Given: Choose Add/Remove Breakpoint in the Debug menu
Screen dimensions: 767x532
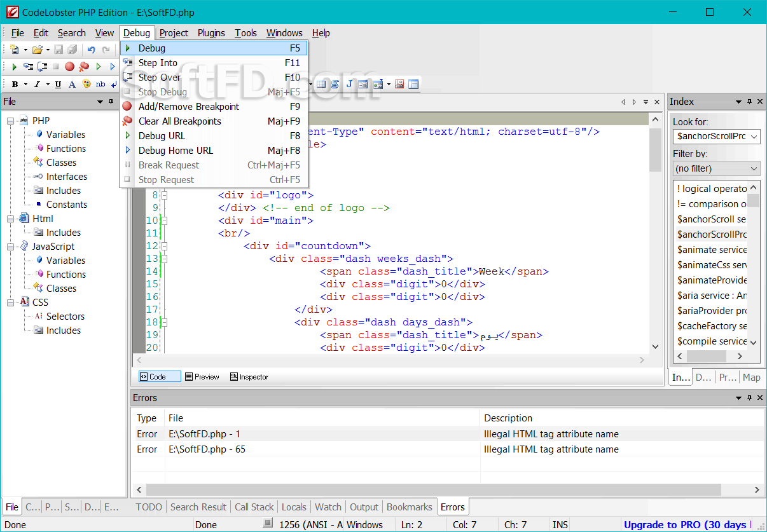Looking at the screenshot, I should click(x=214, y=107).
